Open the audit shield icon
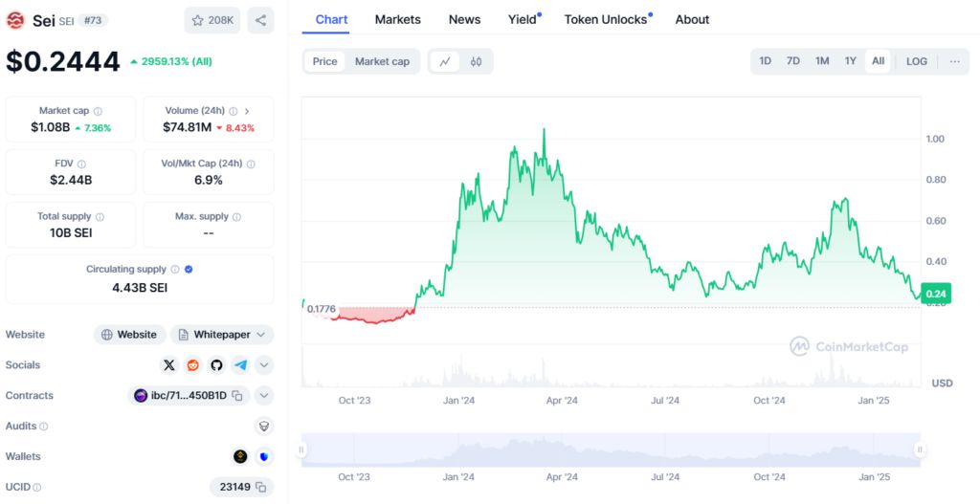980x504 pixels. (x=264, y=426)
